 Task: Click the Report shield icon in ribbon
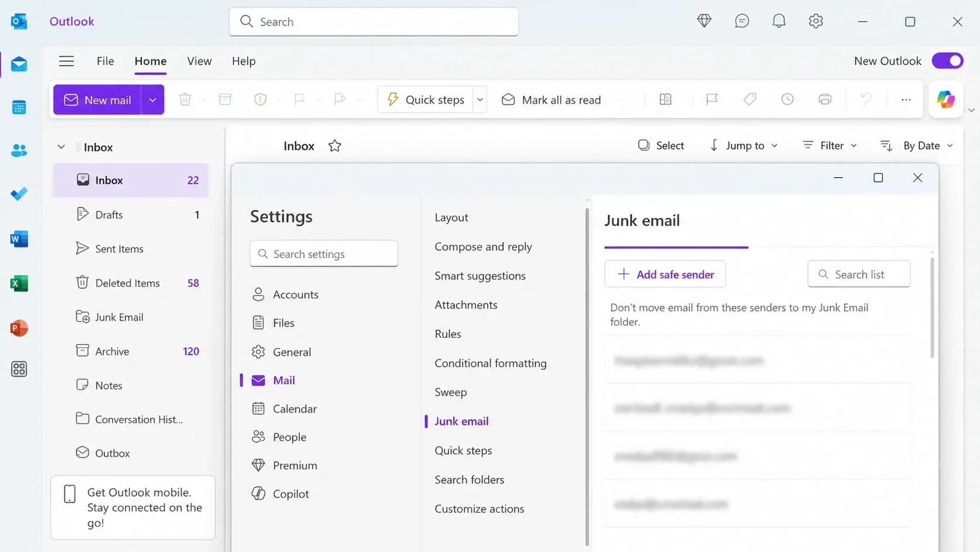[x=260, y=100]
